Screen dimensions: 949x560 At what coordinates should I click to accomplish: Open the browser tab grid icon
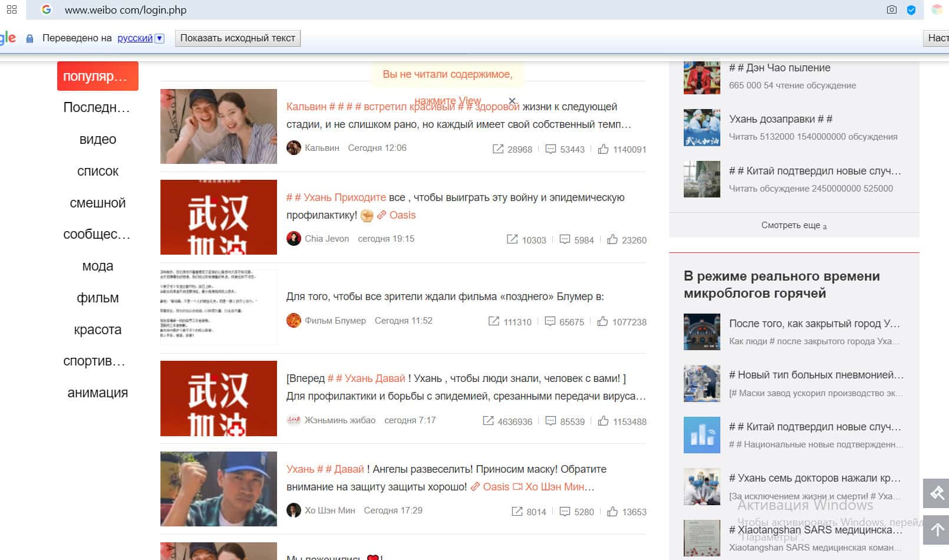(12, 9)
